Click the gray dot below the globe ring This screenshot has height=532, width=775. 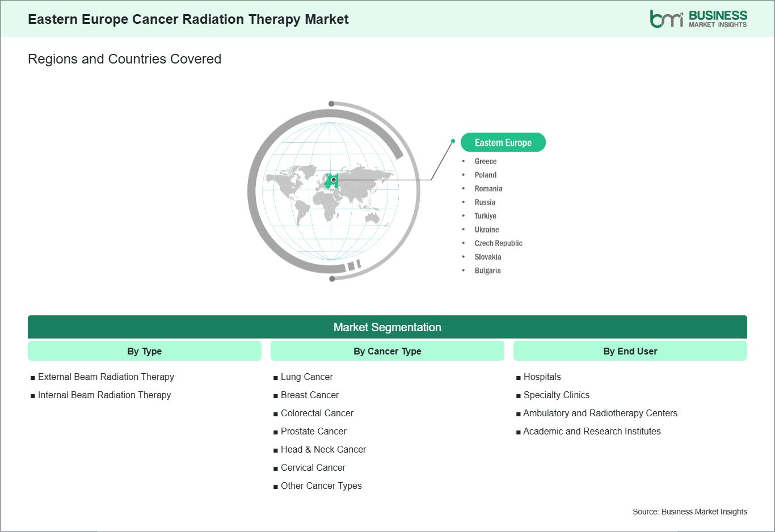tap(332, 278)
